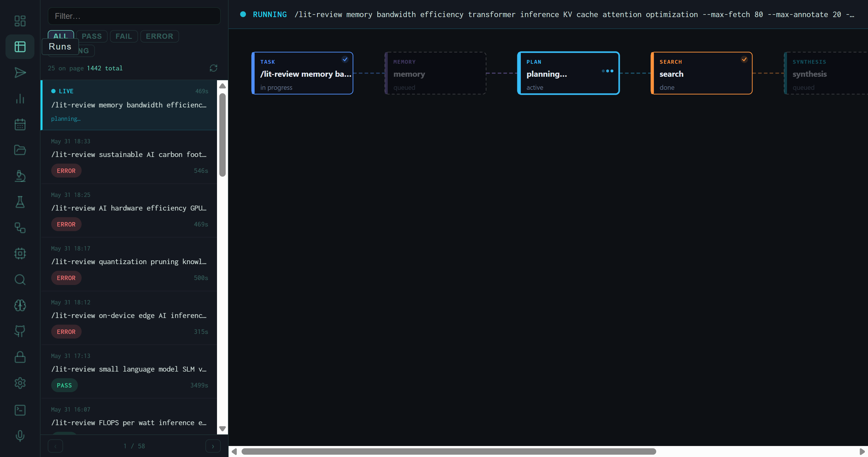The image size is (868, 457).
Task: Open the AI hardware efficiency GPU run
Action: [x=129, y=211]
